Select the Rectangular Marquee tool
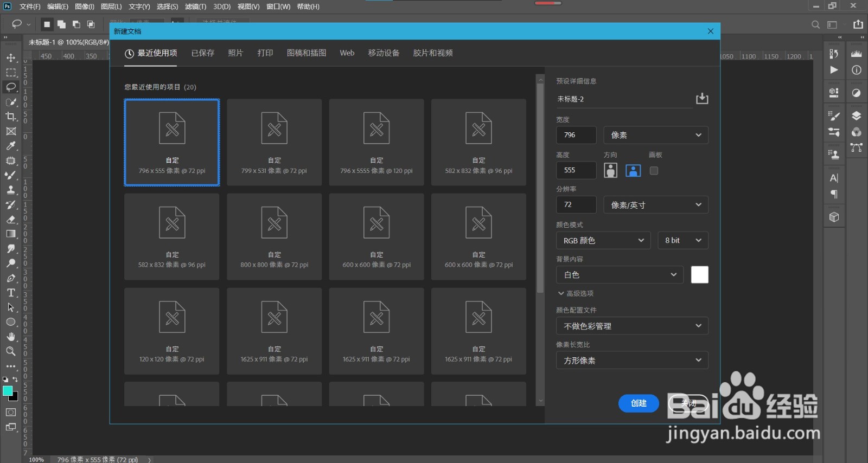Screen dimensions: 868x463 (x=11, y=73)
